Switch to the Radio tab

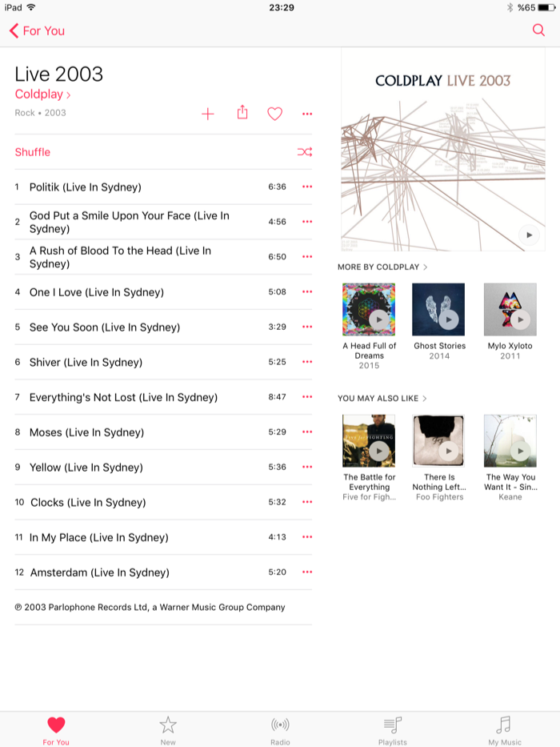coord(280,731)
